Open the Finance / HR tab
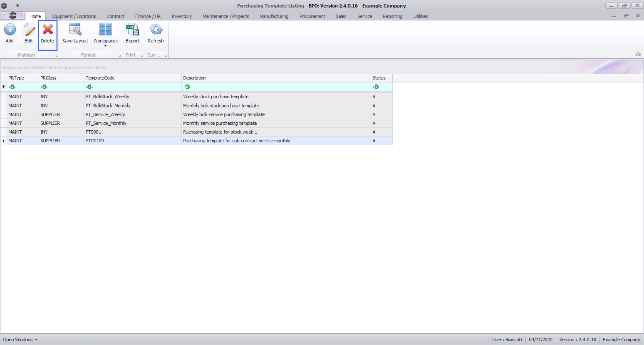The width and height of the screenshot is (644, 345). click(x=148, y=16)
